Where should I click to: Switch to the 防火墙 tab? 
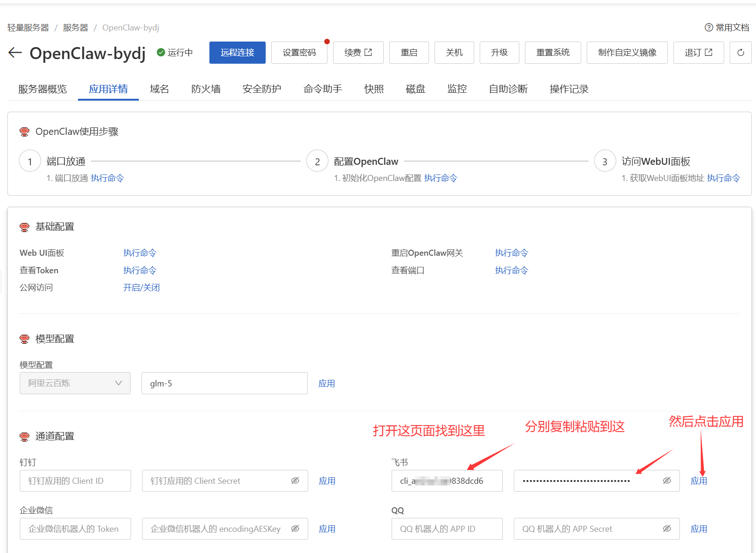[x=206, y=89]
